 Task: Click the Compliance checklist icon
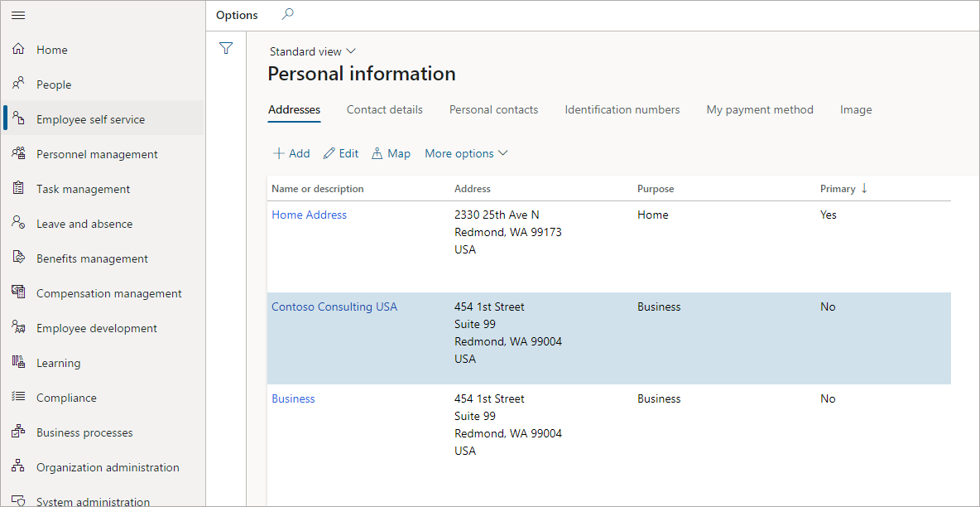click(x=19, y=397)
